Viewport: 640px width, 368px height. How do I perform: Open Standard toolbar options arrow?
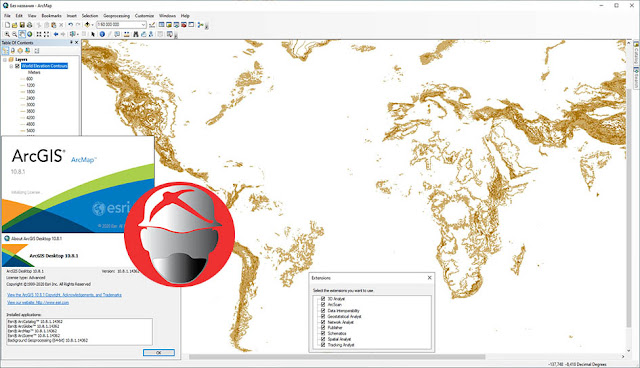pyautogui.click(x=207, y=27)
